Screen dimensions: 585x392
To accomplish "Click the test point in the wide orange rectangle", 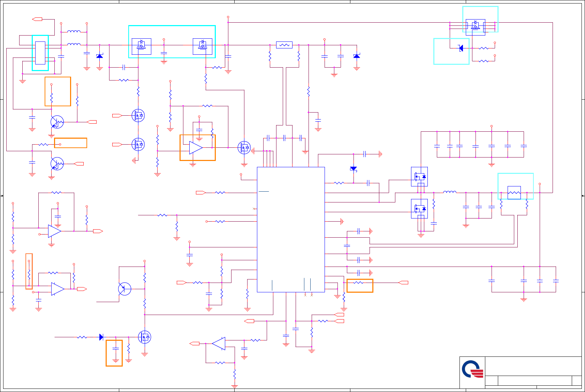I will [x=60, y=144].
